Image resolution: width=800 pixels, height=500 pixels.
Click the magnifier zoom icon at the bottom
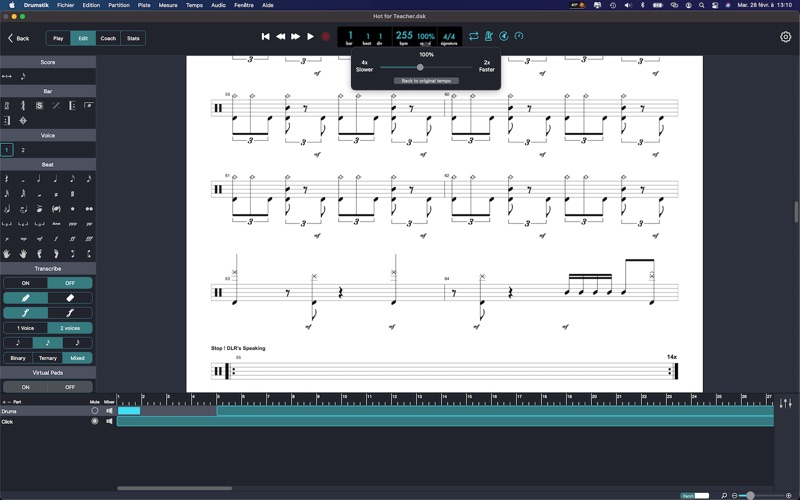[x=723, y=495]
